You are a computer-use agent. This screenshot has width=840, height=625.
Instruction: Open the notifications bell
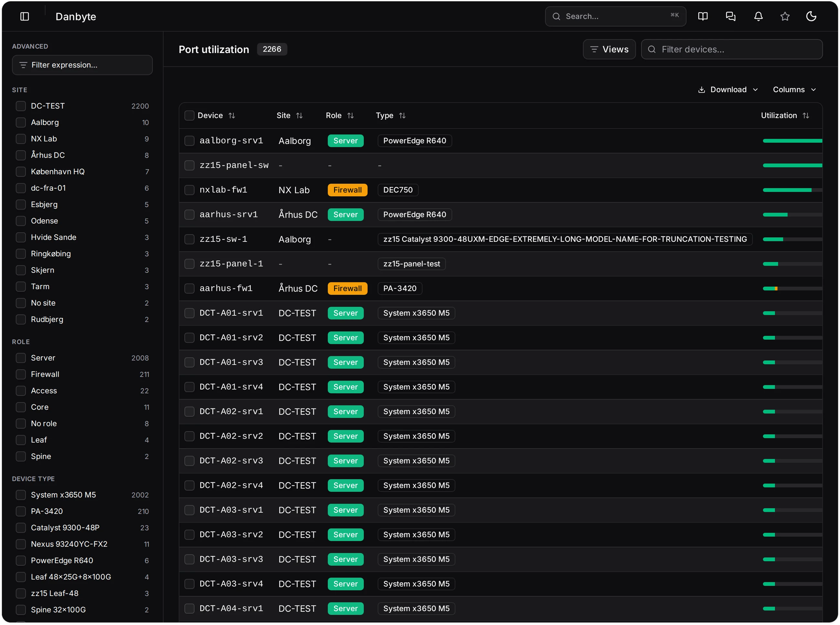point(758,16)
